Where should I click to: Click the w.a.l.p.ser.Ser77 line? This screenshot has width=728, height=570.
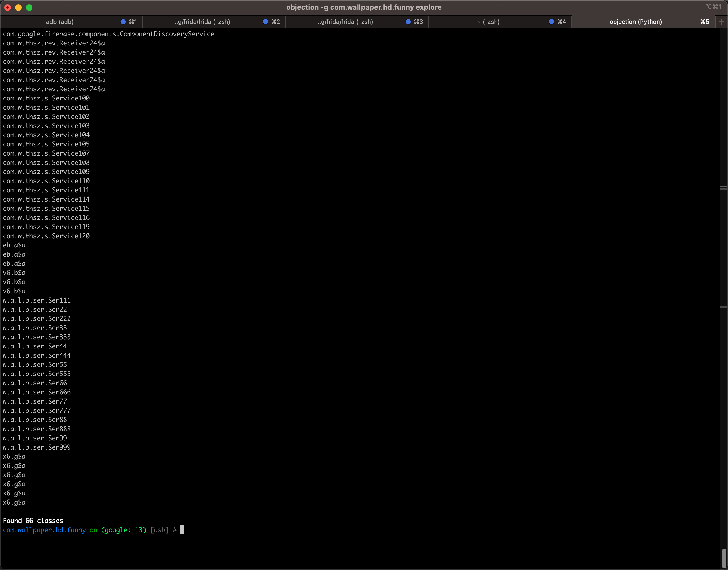click(35, 401)
